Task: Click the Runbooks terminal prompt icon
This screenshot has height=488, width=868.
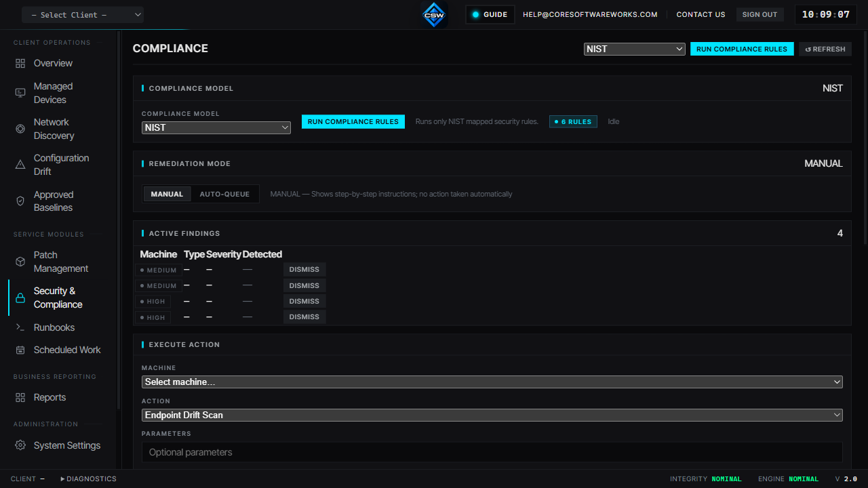Action: [x=20, y=327]
